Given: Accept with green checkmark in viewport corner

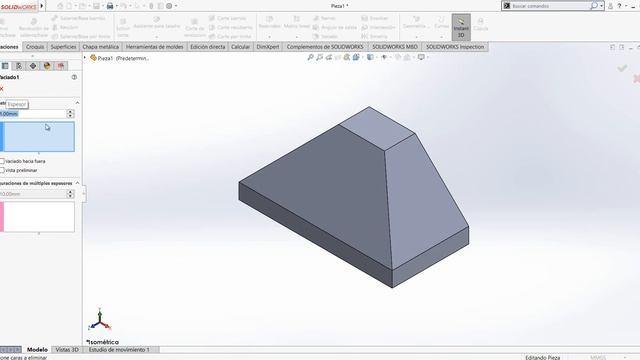Looking at the screenshot, I should tap(622, 68).
